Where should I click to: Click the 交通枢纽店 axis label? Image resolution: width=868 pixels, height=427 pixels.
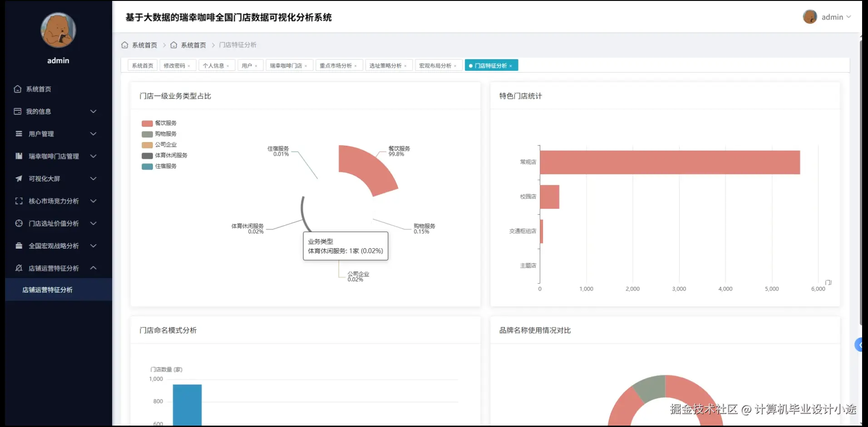click(x=523, y=231)
